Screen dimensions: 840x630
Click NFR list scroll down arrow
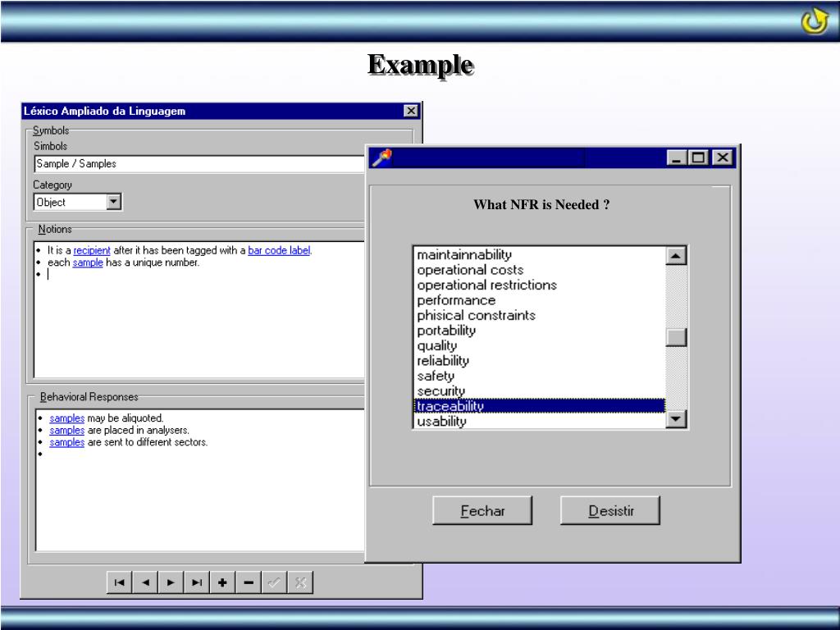point(676,418)
